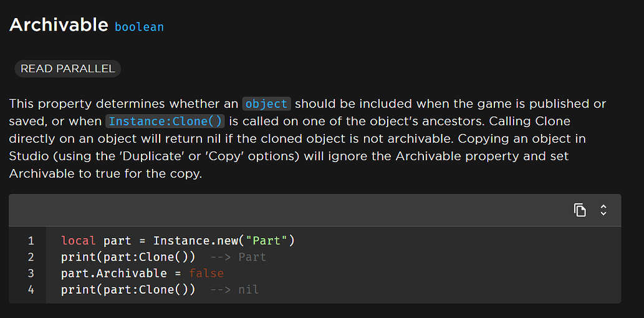This screenshot has height=318, width=644.
Task: Click the 'false' keyword in code
Action: click(x=206, y=273)
